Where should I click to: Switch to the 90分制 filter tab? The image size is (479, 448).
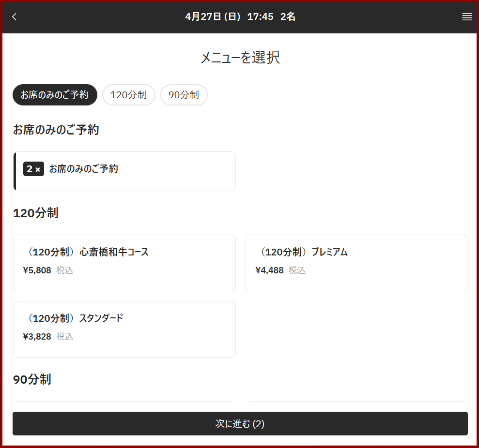click(x=184, y=95)
